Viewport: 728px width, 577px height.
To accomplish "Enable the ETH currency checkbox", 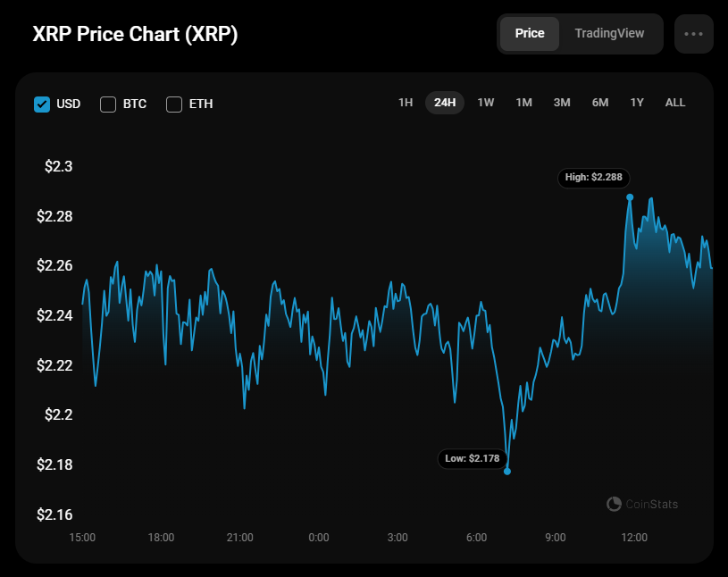I will [174, 104].
